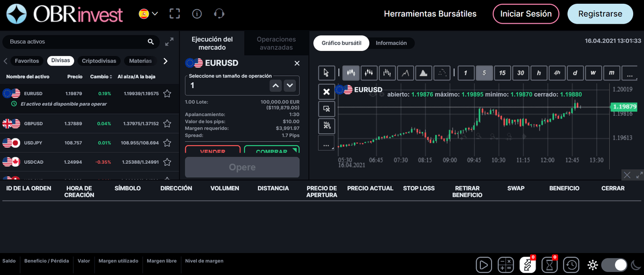The image size is (644, 275).
Task: Open the trade history clock icon
Action: (571, 265)
